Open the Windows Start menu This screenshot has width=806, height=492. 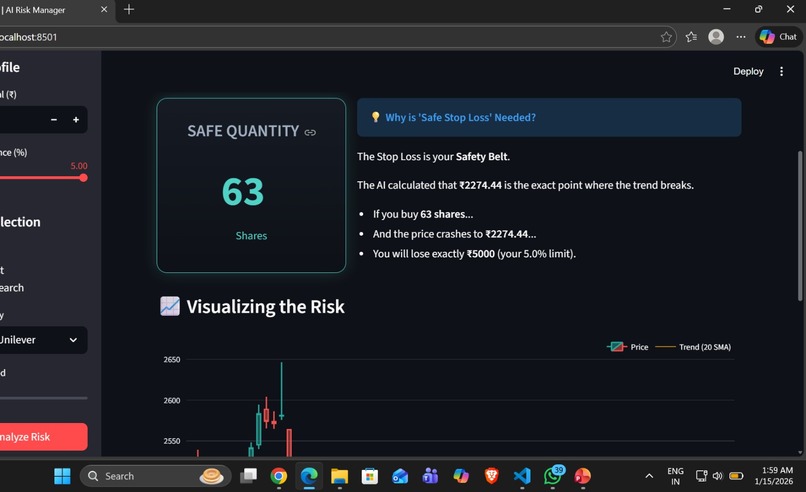[62, 476]
